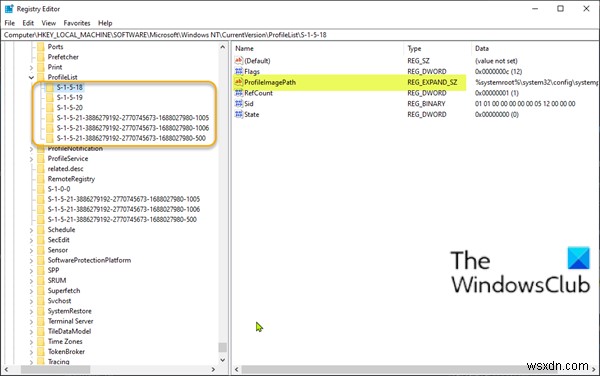The width and height of the screenshot is (600, 376).
Task: Click tree pane vertical scrollbar down arrow
Action: tap(223, 360)
